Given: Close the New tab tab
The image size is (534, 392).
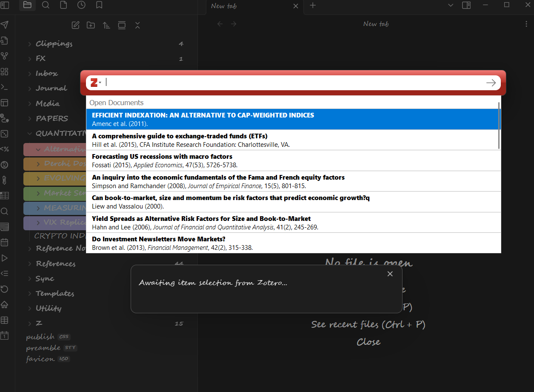Looking at the screenshot, I should click(296, 6).
